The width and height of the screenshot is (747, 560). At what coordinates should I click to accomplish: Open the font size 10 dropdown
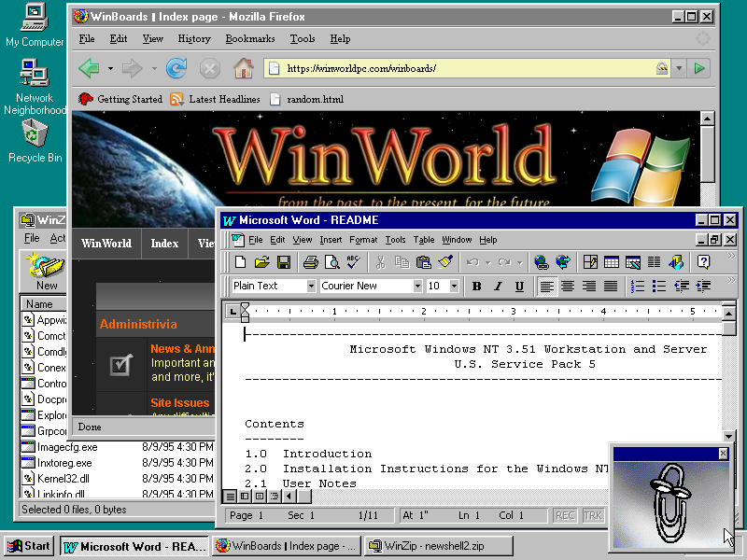click(454, 286)
